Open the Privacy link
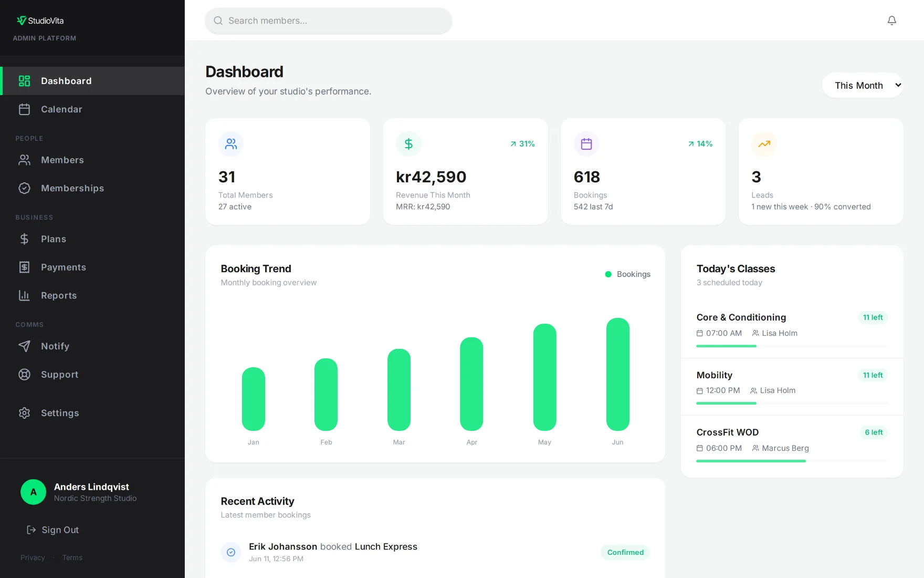The height and width of the screenshot is (578, 924). click(x=33, y=558)
